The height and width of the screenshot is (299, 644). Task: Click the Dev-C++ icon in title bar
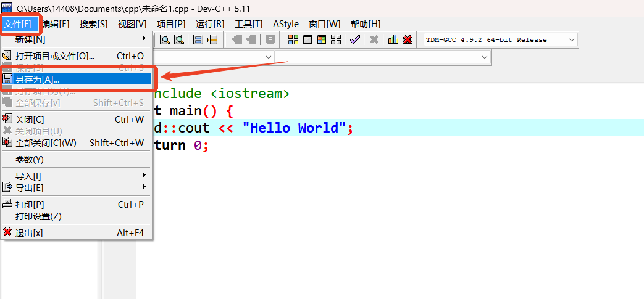pyautogui.click(x=7, y=8)
